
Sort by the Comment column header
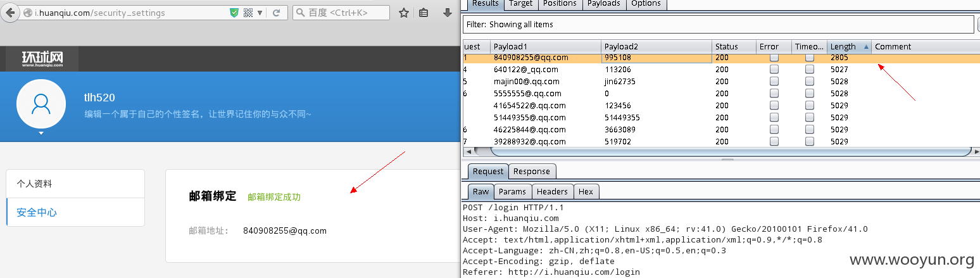[926, 46]
